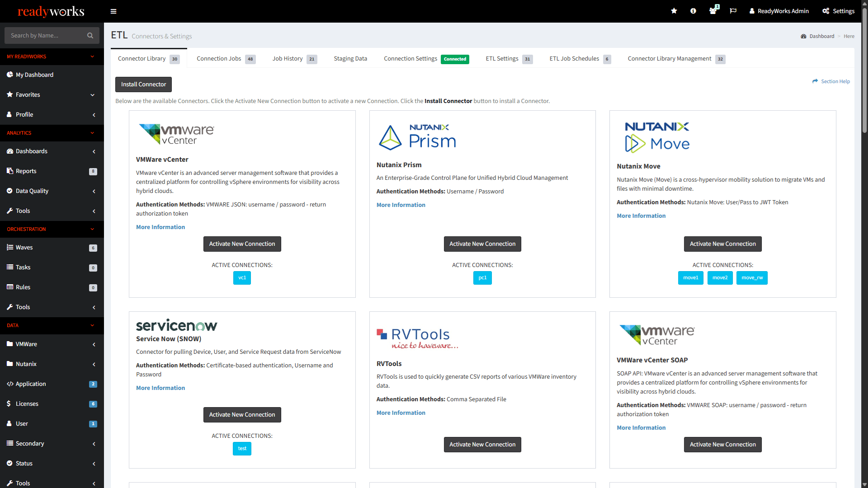The image size is (868, 488).
Task: Click the flag icon in top bar
Action: click(x=733, y=11)
